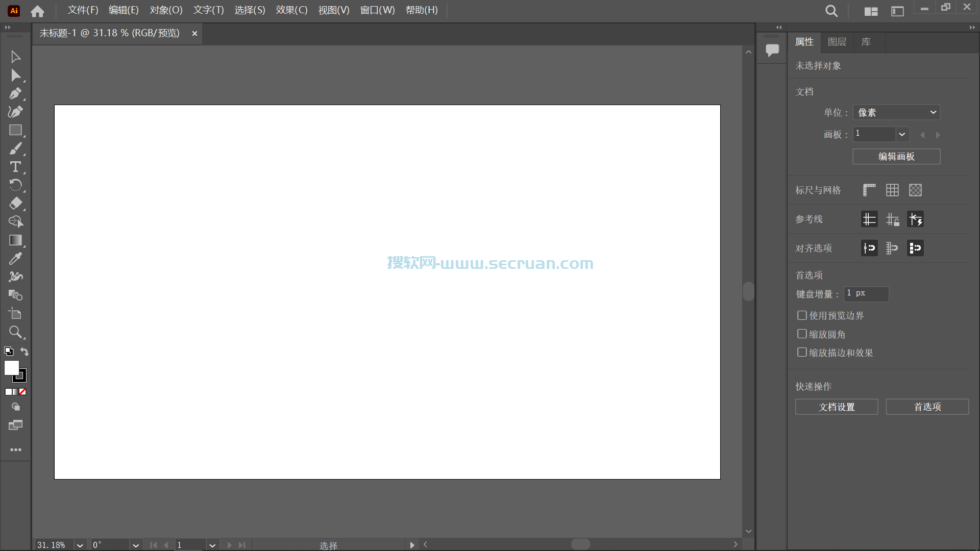Image resolution: width=980 pixels, height=551 pixels.
Task: Select the Rectangle tool
Action: (15, 130)
